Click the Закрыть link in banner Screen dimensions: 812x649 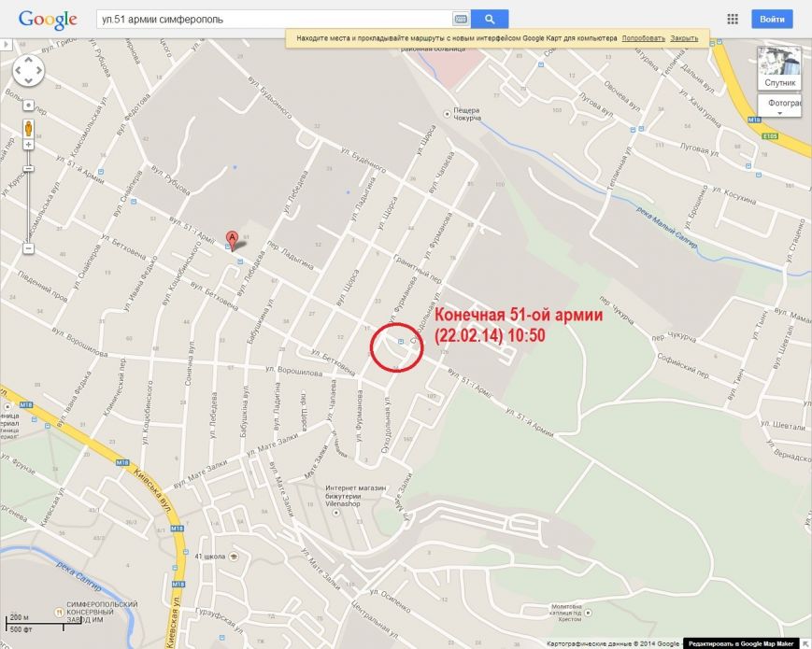click(x=684, y=38)
